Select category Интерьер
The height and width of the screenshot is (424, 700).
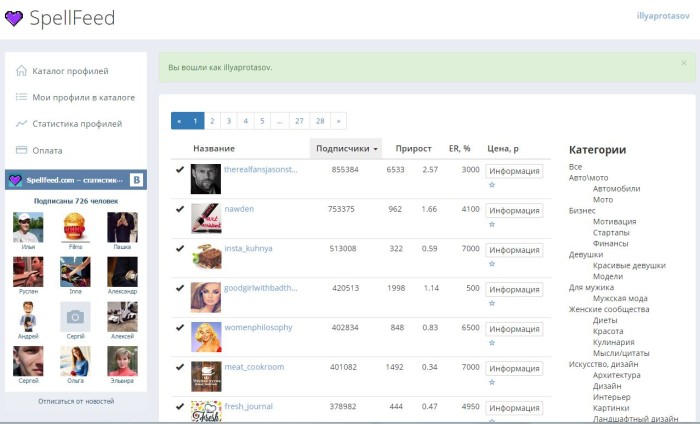[612, 397]
